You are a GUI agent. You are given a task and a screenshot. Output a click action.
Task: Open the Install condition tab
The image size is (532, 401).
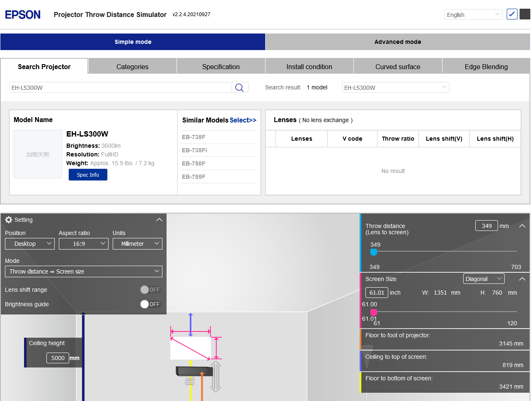pos(310,67)
